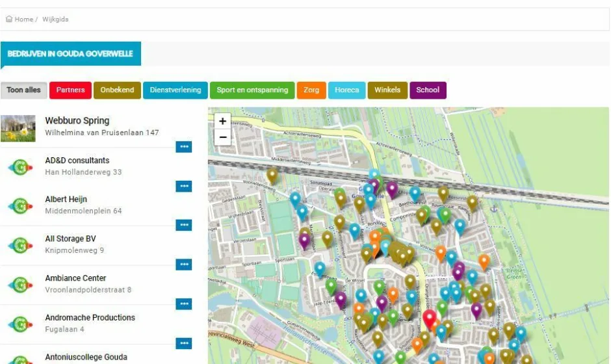Choose the orange Zorg color filter

[x=311, y=90]
